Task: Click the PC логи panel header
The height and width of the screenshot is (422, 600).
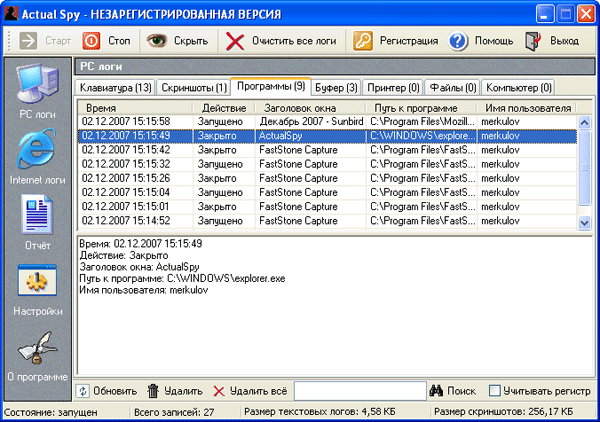Action: coord(334,67)
